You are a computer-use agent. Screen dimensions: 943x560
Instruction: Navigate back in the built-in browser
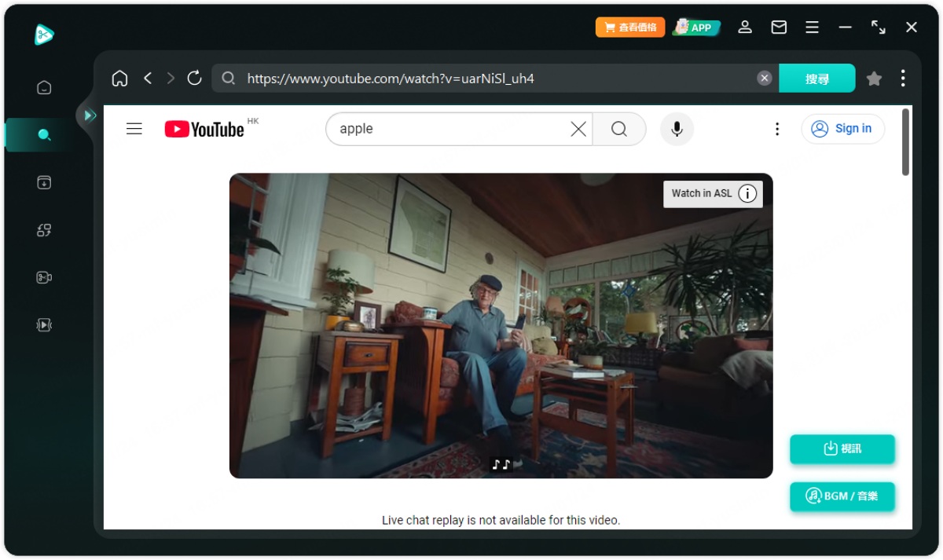point(148,78)
